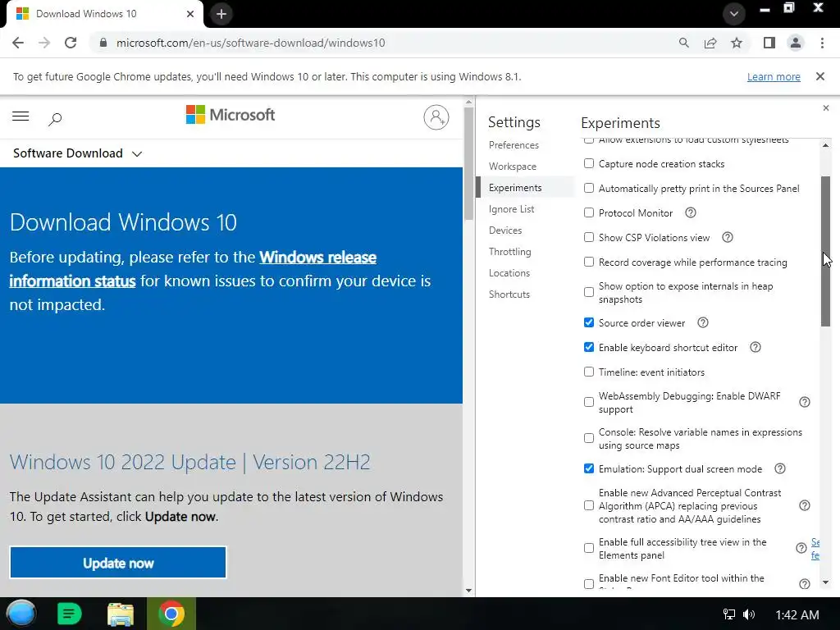
Task: Select Experiments settings section
Action: pos(515,188)
